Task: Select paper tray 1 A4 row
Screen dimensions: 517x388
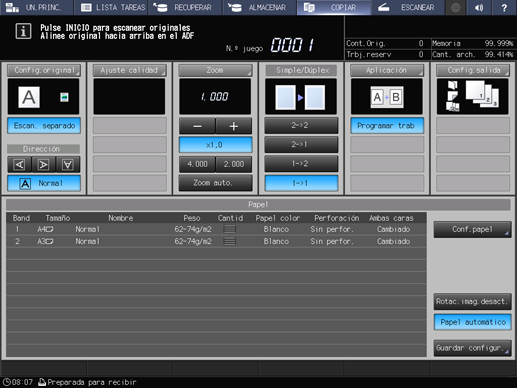Action: pyautogui.click(x=216, y=229)
